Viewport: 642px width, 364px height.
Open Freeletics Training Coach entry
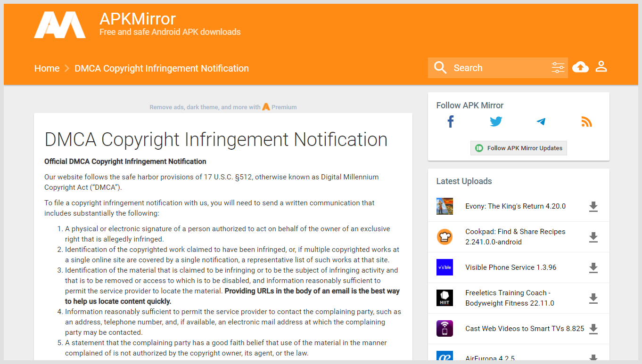(x=510, y=298)
